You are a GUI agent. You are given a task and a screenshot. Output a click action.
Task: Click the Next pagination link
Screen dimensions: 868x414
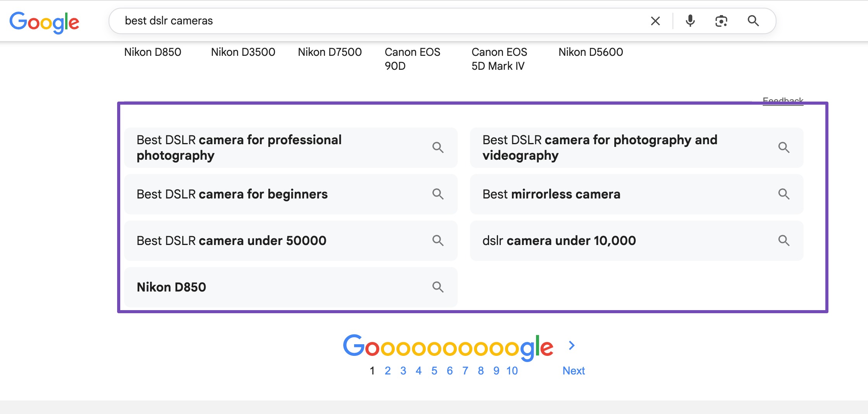574,371
